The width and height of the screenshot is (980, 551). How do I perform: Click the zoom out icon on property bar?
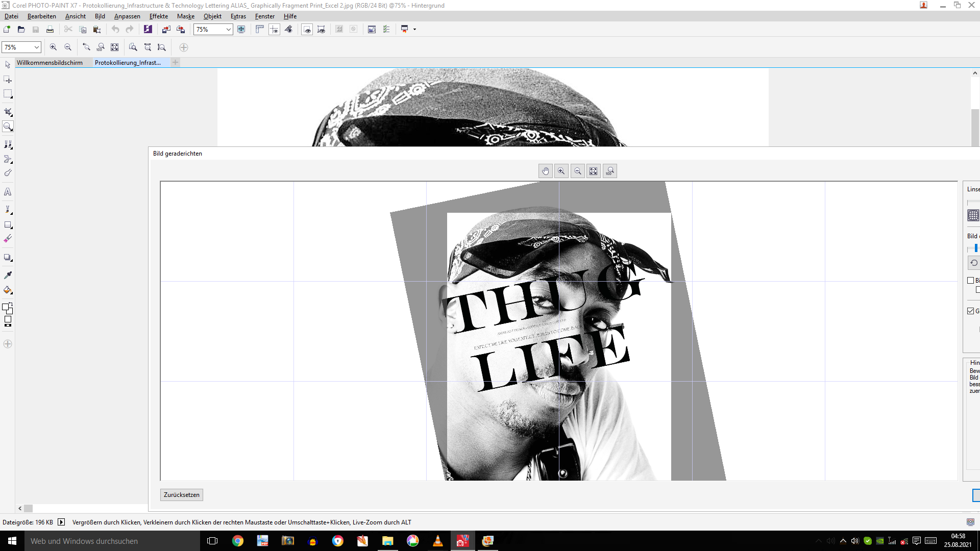click(x=68, y=47)
